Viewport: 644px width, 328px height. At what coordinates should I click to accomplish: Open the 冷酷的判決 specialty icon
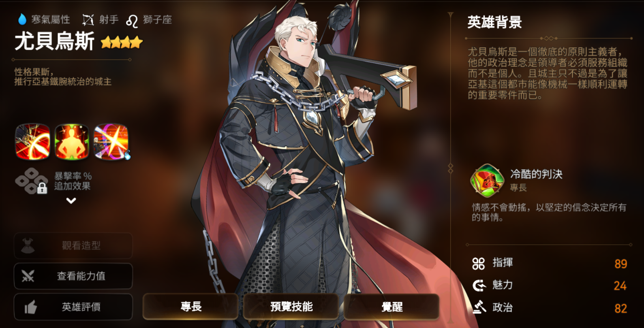click(x=487, y=181)
